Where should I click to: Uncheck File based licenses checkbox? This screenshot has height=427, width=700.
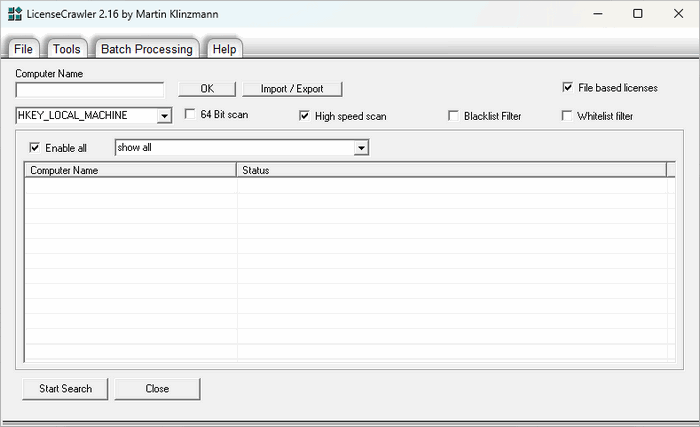coord(567,87)
